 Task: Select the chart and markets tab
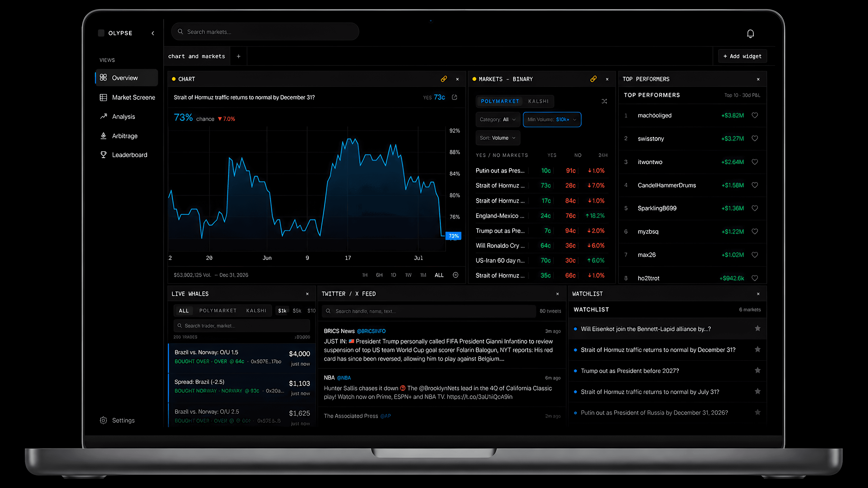[197, 56]
